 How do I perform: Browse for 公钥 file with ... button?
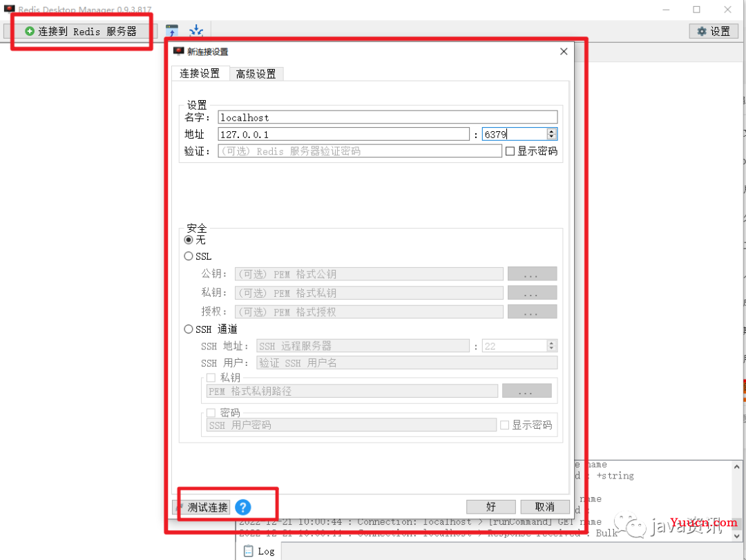pos(532,274)
